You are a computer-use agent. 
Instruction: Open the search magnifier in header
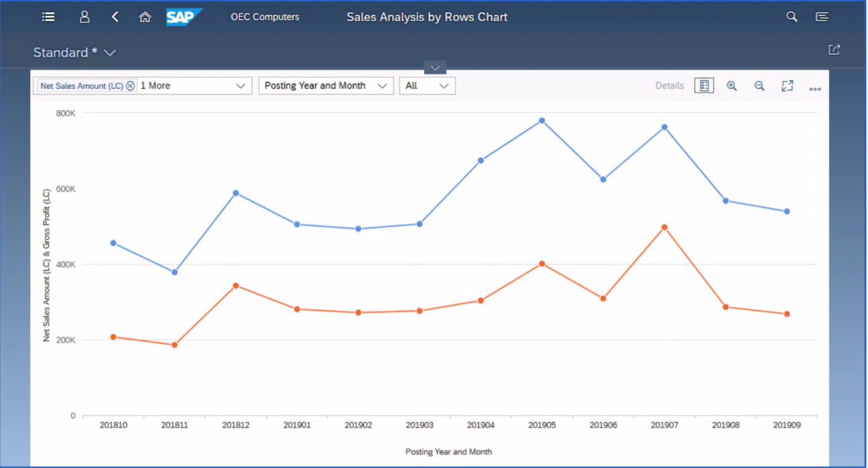792,17
